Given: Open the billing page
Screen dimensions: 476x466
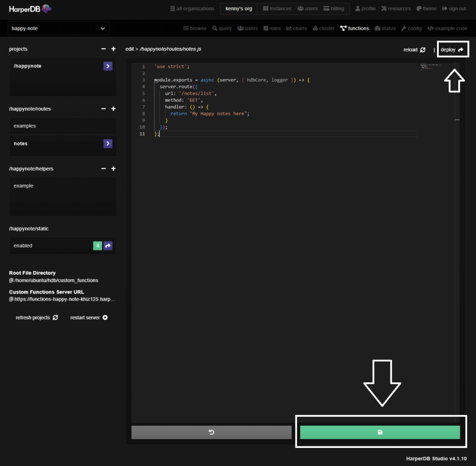Looking at the screenshot, I should click(x=334, y=8).
